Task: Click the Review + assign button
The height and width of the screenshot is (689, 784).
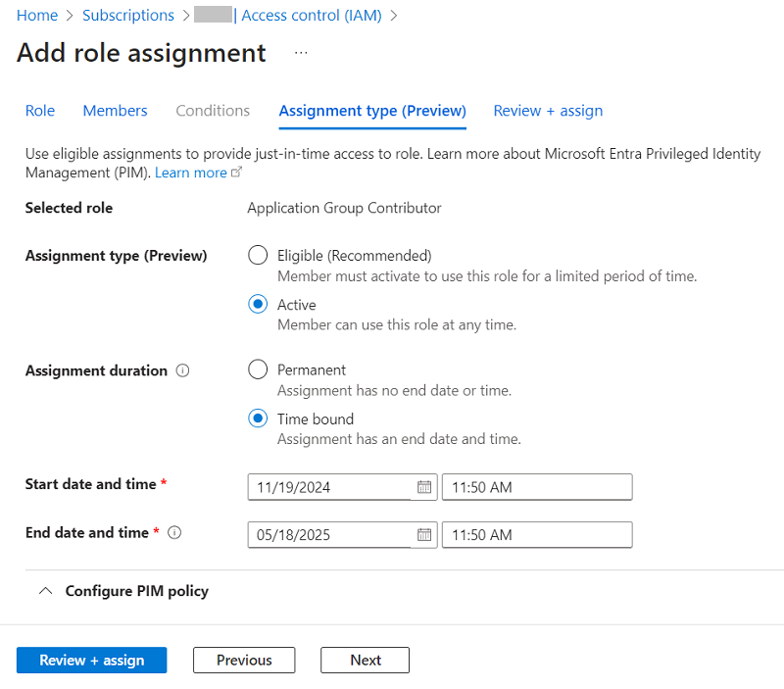Action: click(91, 661)
